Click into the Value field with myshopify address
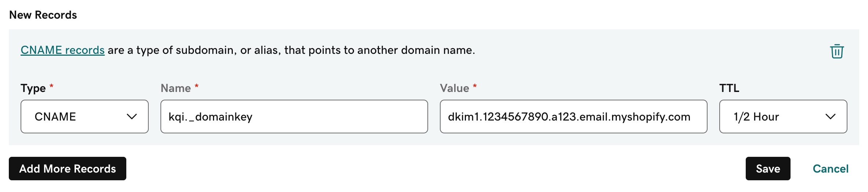868x192 pixels. tap(573, 117)
